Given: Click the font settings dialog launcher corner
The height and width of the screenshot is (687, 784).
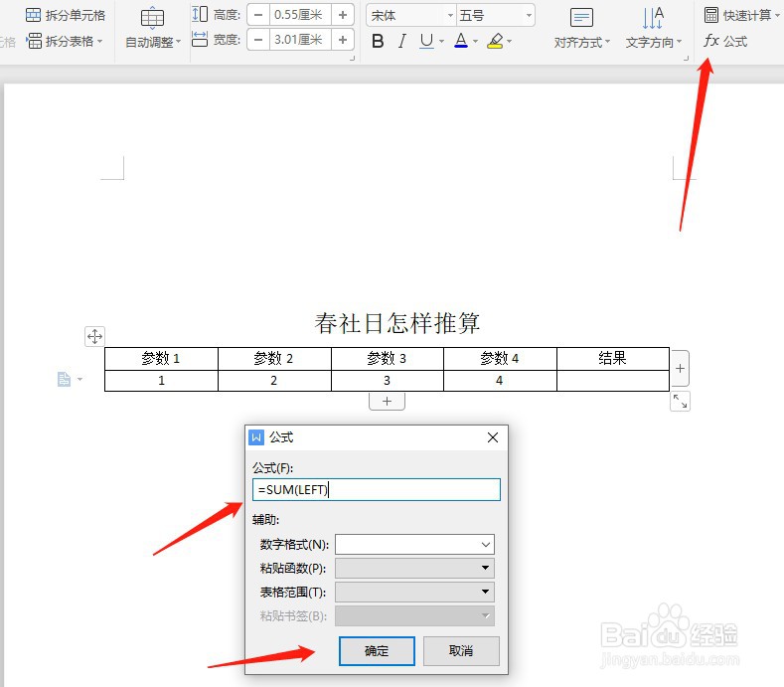Looking at the screenshot, I should click(352, 59).
